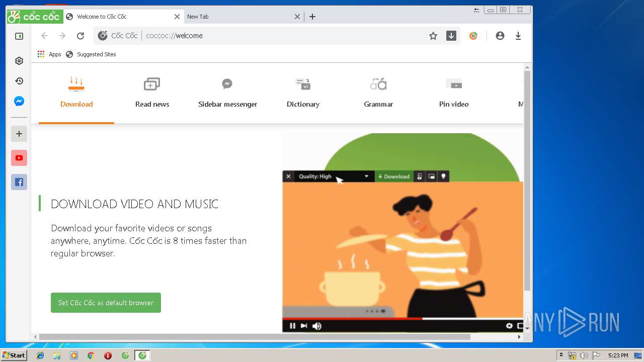Screen dimensions: 644x362
Task: Switch to Welcome to Cốc Cốc tab
Action: coord(123,17)
